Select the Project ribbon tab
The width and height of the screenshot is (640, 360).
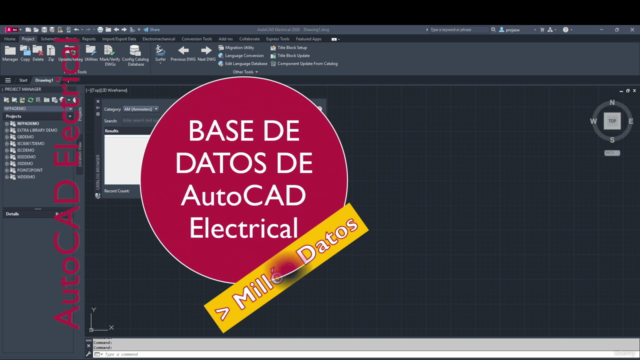[28, 39]
